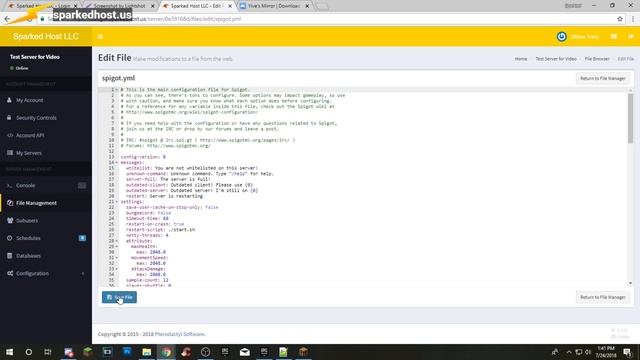Click the logout icon in top bar
640x360 pixels.
tap(631, 36)
